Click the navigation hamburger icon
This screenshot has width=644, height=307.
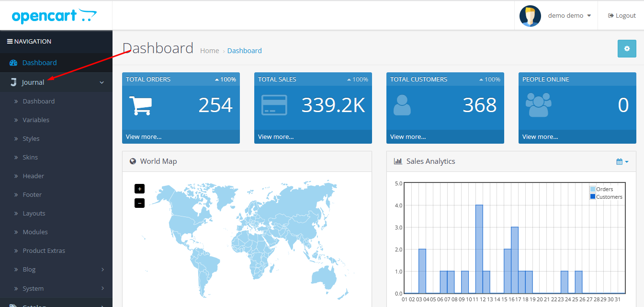[10, 42]
